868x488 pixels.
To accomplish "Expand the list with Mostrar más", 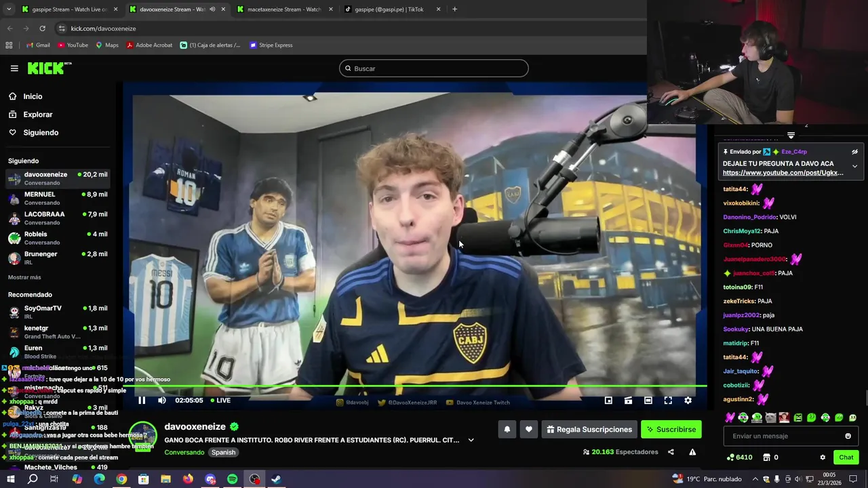I will coord(24,277).
